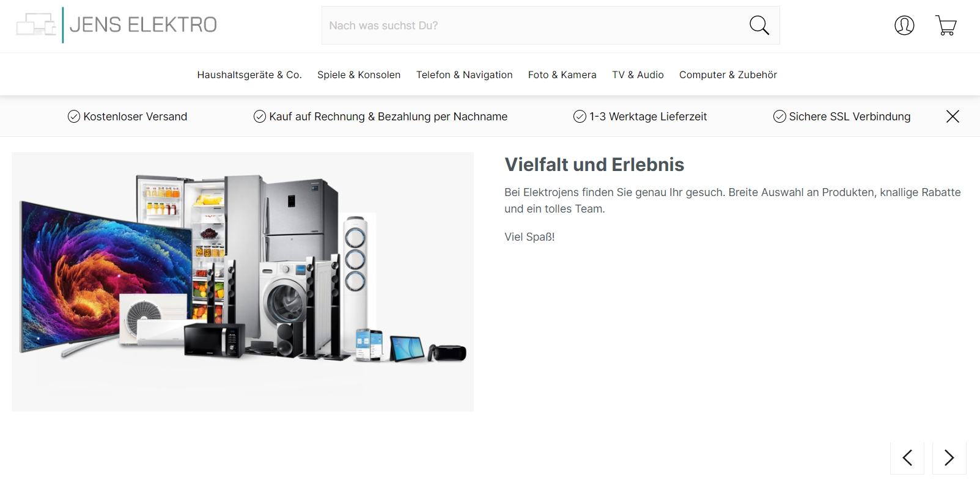Open the shopping cart icon
The width and height of the screenshot is (980, 488).
[x=946, y=26]
